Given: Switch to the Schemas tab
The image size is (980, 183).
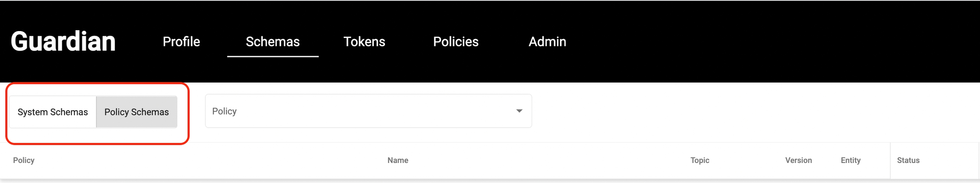Looking at the screenshot, I should click(x=273, y=42).
